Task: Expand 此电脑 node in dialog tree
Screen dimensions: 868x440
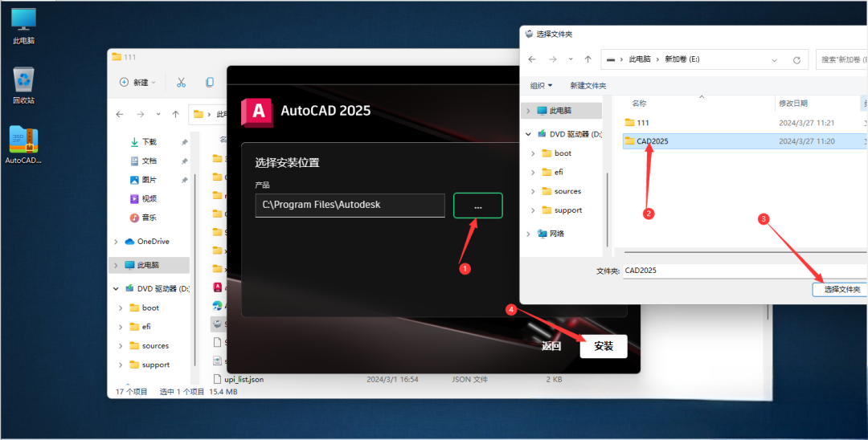Action: click(528, 111)
